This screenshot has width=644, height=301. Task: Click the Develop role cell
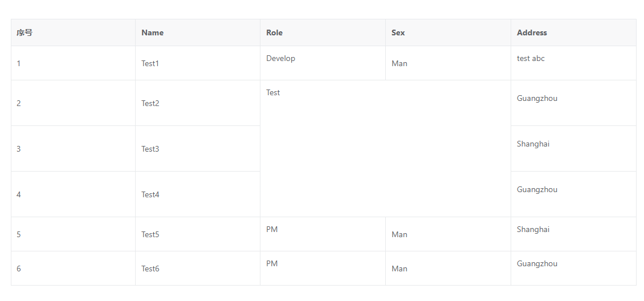click(280, 59)
